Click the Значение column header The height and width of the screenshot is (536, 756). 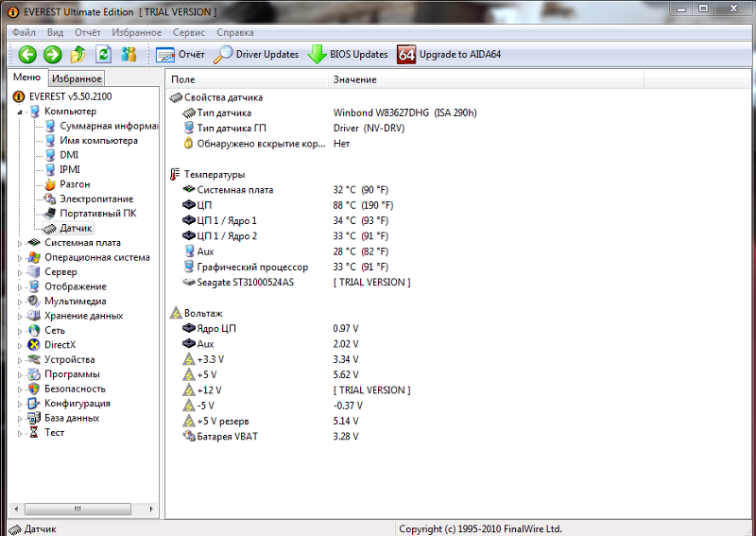tap(487, 79)
